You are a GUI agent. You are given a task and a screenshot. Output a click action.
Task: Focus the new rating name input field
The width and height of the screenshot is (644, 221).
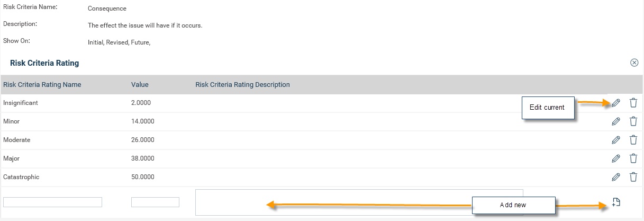(x=52, y=202)
